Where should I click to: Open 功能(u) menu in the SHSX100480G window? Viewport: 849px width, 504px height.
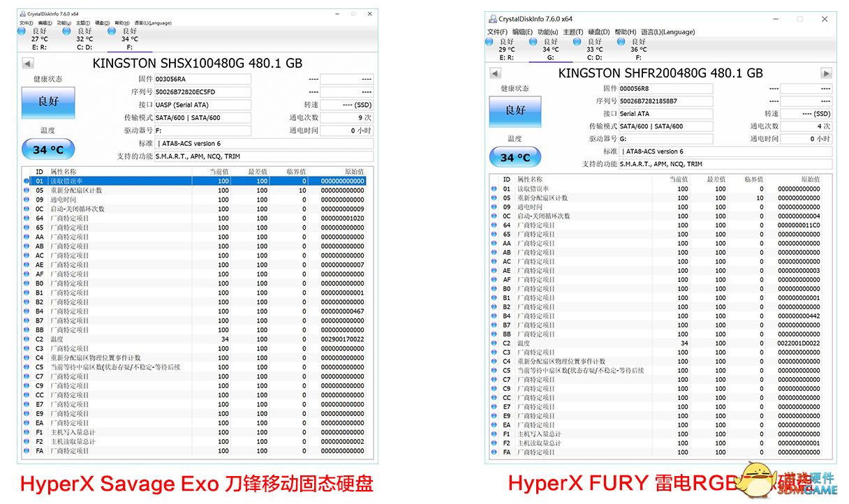coord(64,23)
